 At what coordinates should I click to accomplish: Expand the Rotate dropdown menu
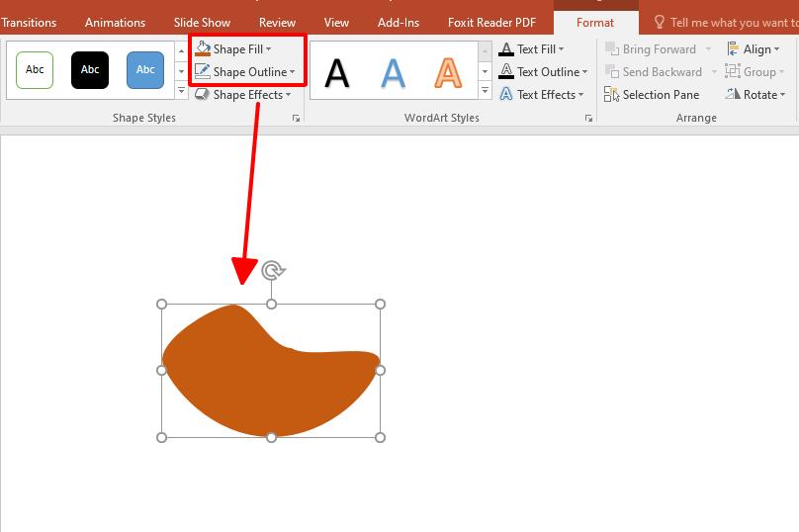point(783,95)
